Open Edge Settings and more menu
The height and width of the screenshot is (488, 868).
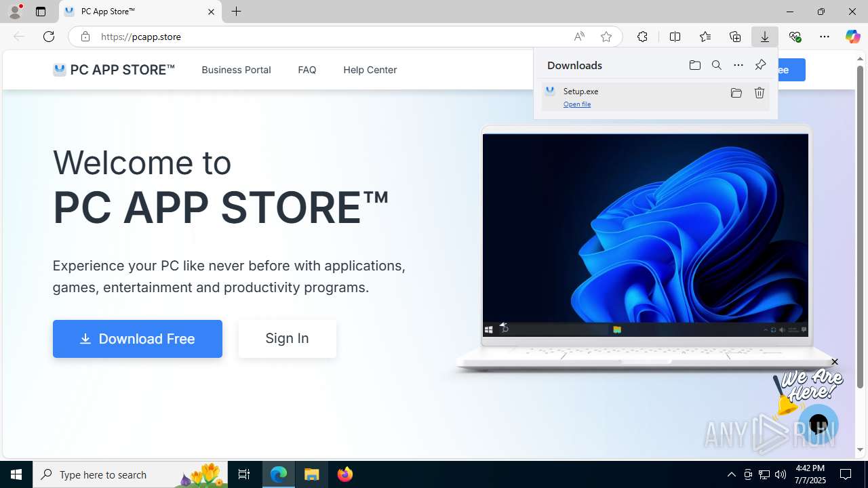tap(825, 37)
